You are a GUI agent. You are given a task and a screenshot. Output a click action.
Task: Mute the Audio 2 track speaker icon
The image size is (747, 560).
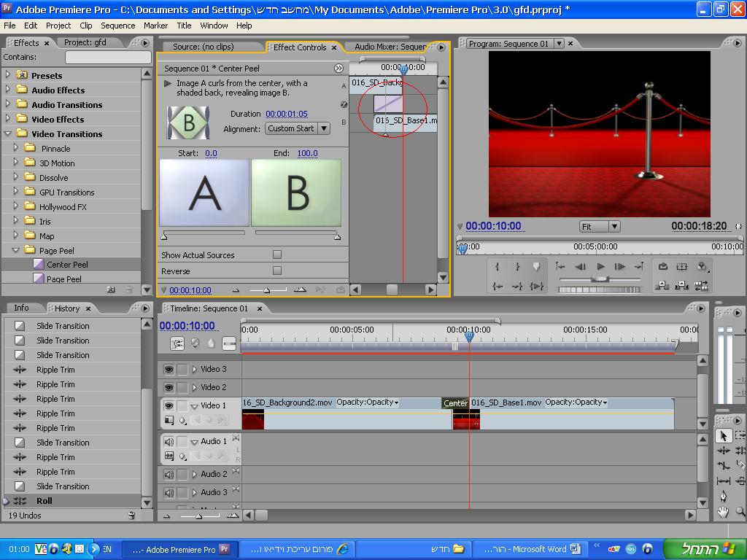pyautogui.click(x=169, y=475)
